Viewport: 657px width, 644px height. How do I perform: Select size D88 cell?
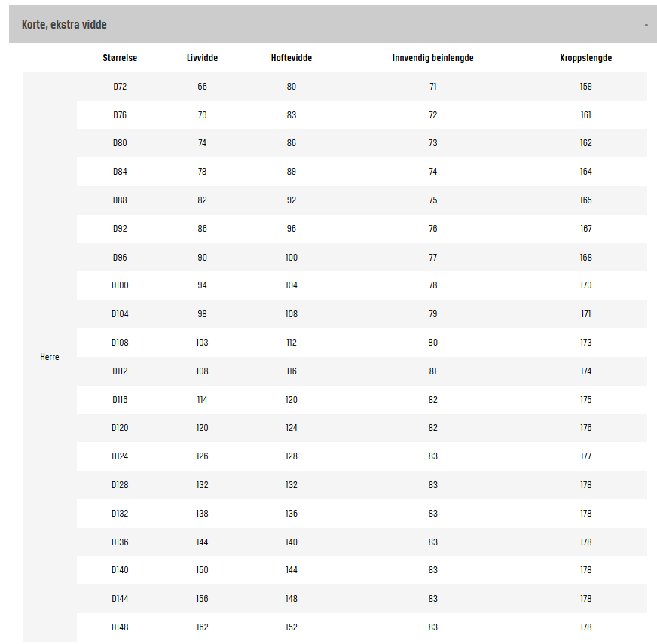120,200
